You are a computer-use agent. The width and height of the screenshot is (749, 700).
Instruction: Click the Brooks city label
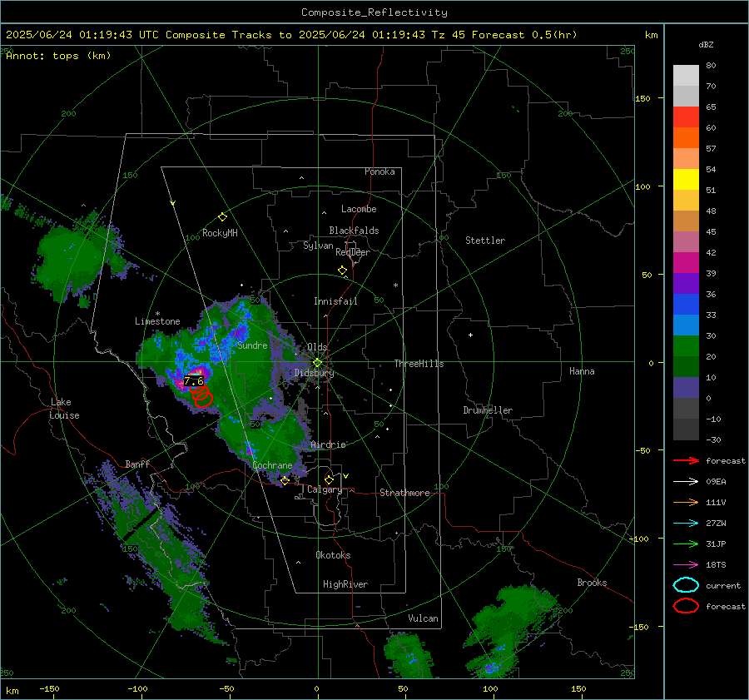[592, 583]
